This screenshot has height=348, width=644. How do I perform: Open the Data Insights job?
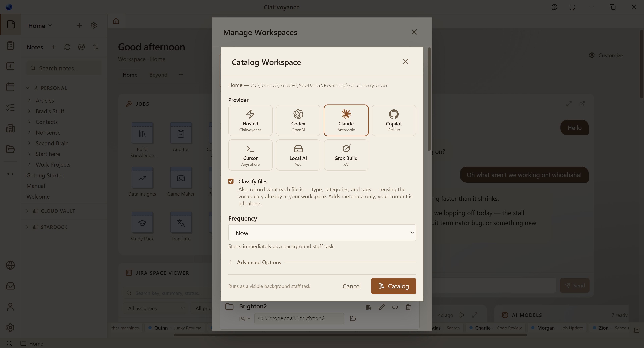click(x=142, y=182)
